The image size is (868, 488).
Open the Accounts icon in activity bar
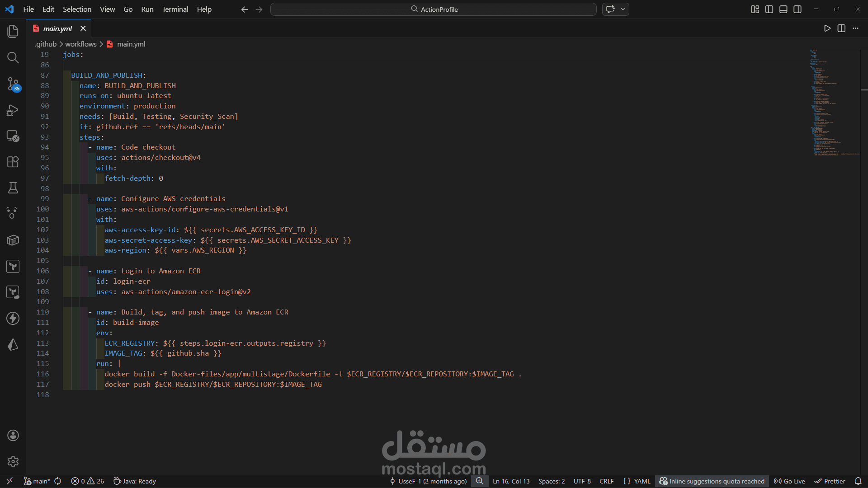click(13, 435)
